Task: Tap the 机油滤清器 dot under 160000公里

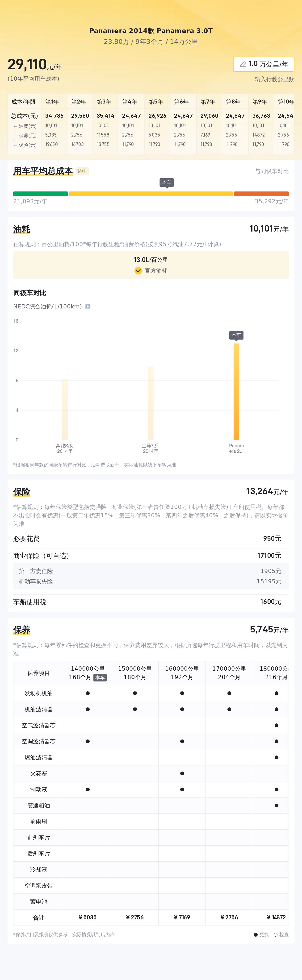Action: click(x=182, y=709)
